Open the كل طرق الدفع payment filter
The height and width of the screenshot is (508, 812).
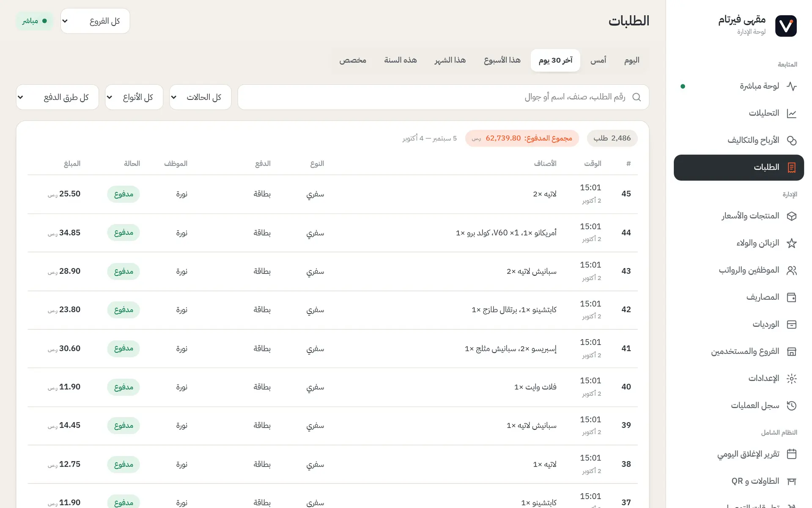click(x=58, y=97)
